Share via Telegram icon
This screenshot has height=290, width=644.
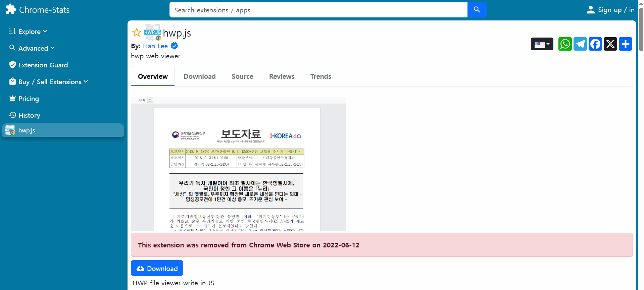coord(580,44)
